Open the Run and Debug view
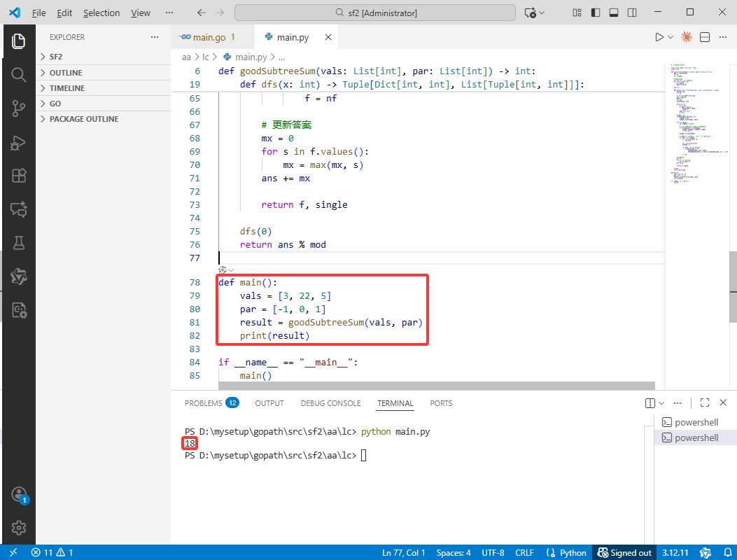Screen dimensions: 737x560 [x=18, y=143]
